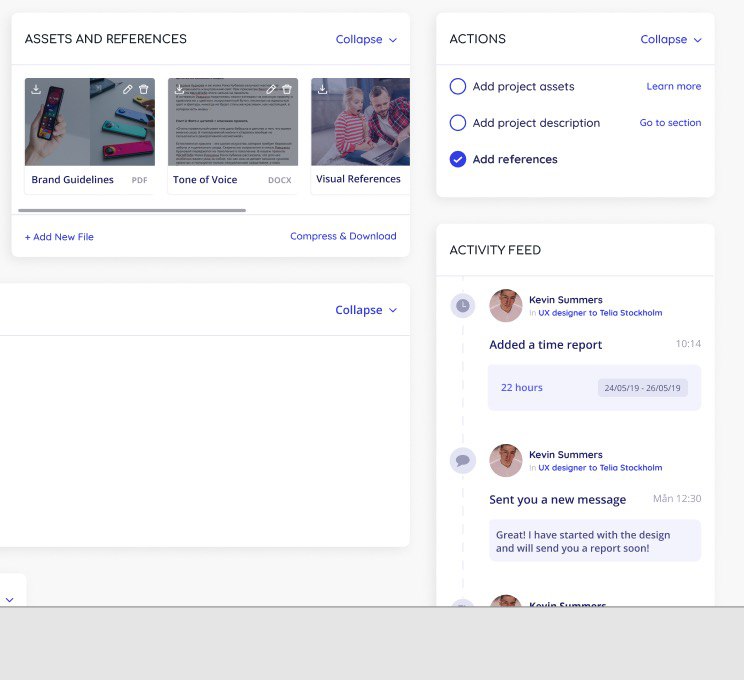Click the 10:14 timestamp
Image resolution: width=744 pixels, height=680 pixels.
[x=688, y=344]
